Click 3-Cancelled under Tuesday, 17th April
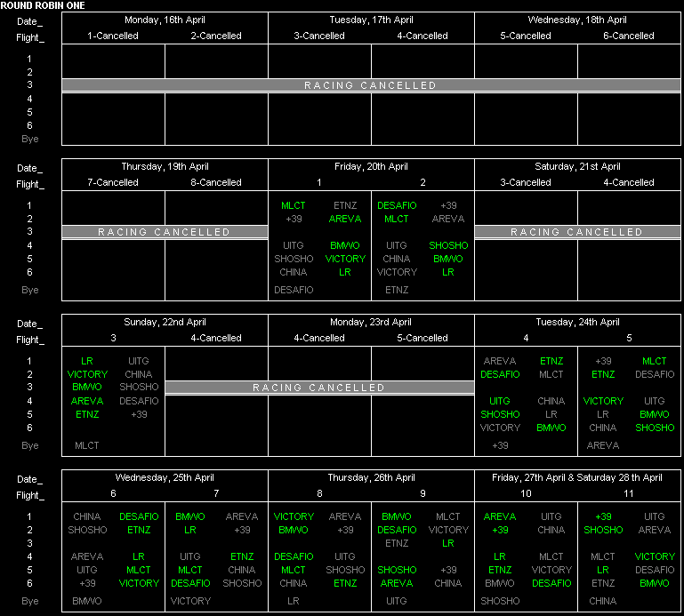 (x=319, y=36)
